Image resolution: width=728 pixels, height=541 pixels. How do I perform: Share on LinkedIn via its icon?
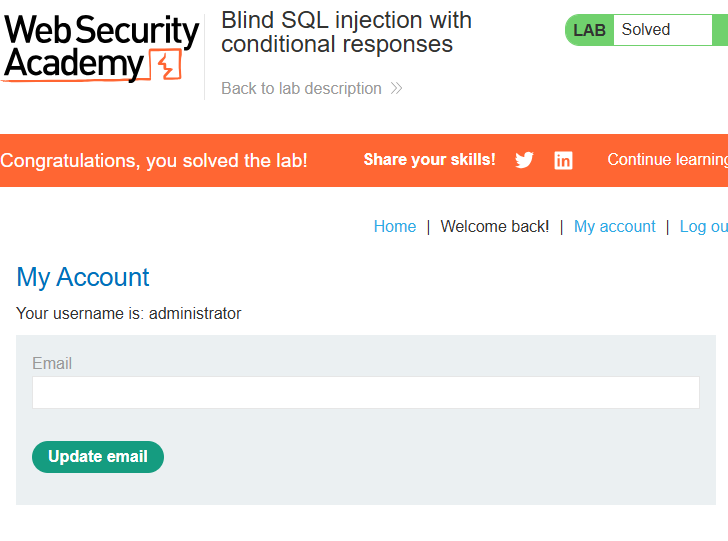tap(563, 161)
